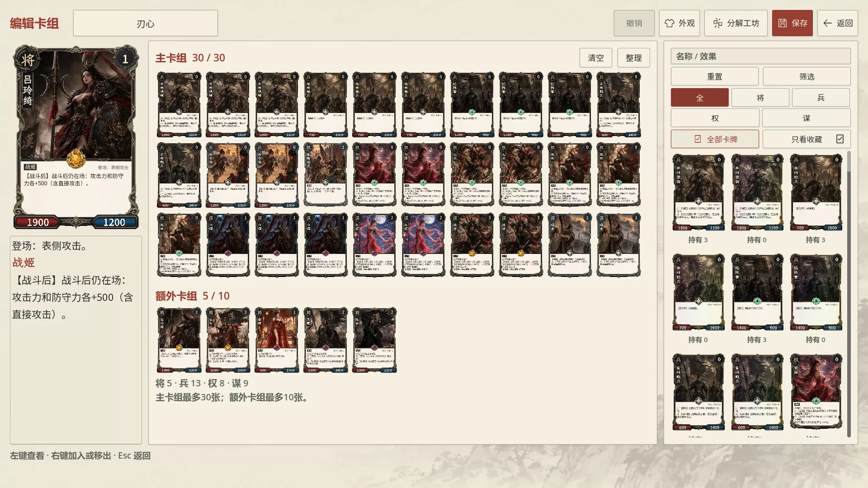Viewport: 868px width, 488px height.
Task: Click the 吕玲绮 card in extra deck
Action: pyautogui.click(x=179, y=340)
